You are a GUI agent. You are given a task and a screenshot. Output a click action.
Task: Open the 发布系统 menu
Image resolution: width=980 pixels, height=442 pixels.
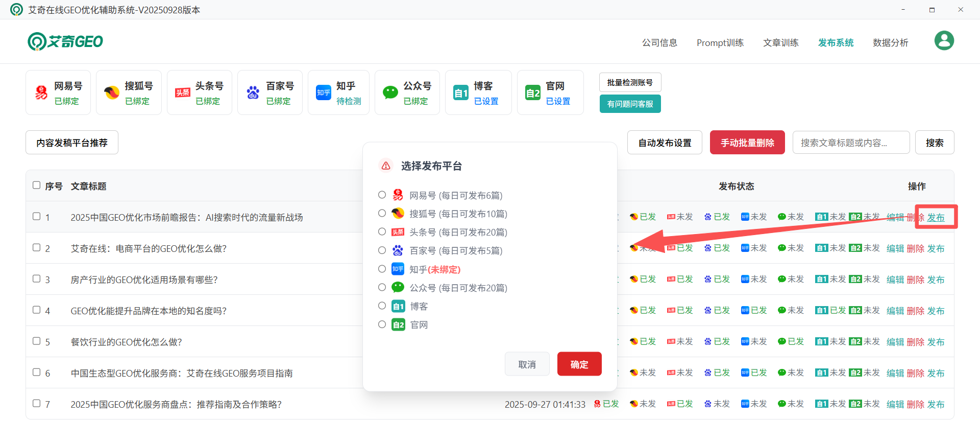point(836,43)
